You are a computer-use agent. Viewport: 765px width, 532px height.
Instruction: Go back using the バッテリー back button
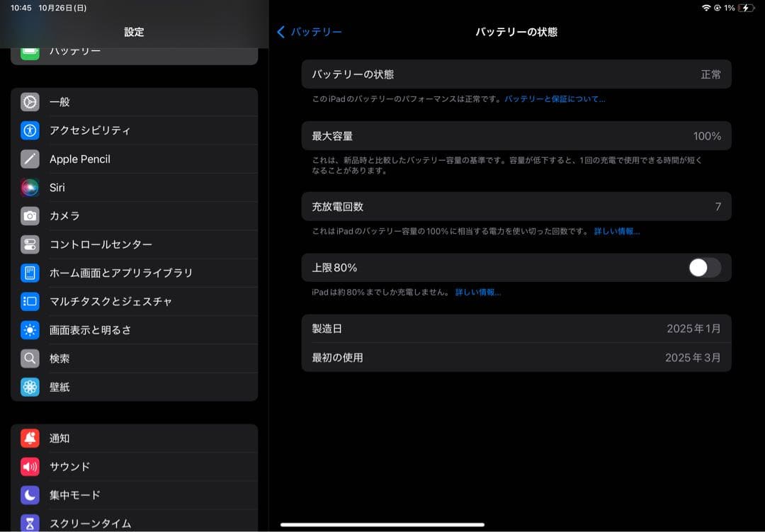309,32
